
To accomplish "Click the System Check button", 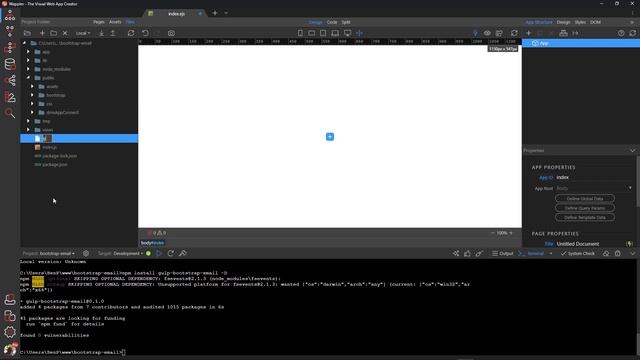I will [578, 253].
